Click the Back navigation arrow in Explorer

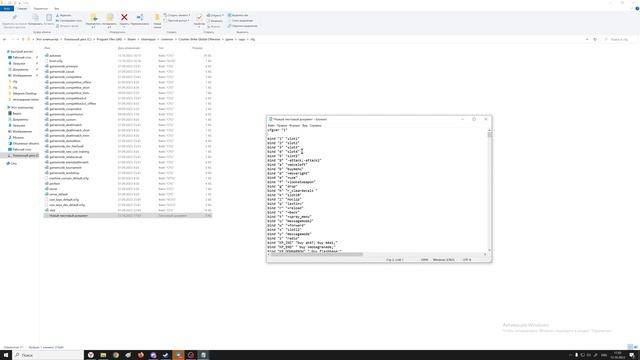(x=4, y=39)
